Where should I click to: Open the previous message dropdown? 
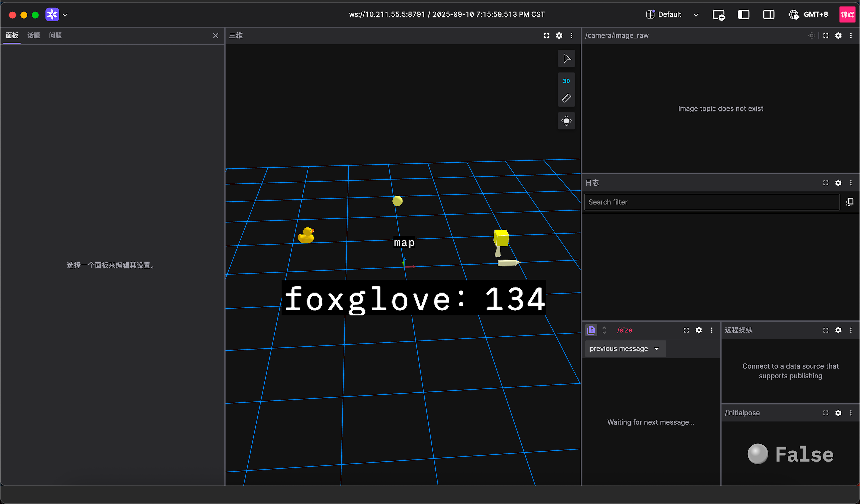click(625, 348)
